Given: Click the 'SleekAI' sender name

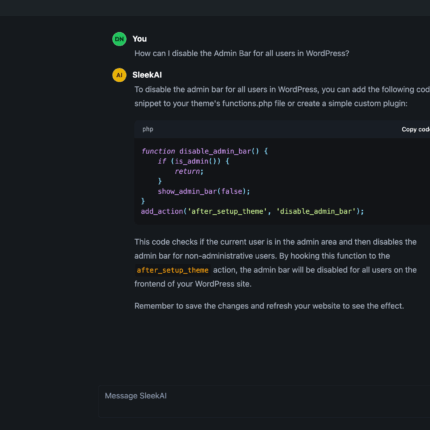Looking at the screenshot, I should (147, 75).
